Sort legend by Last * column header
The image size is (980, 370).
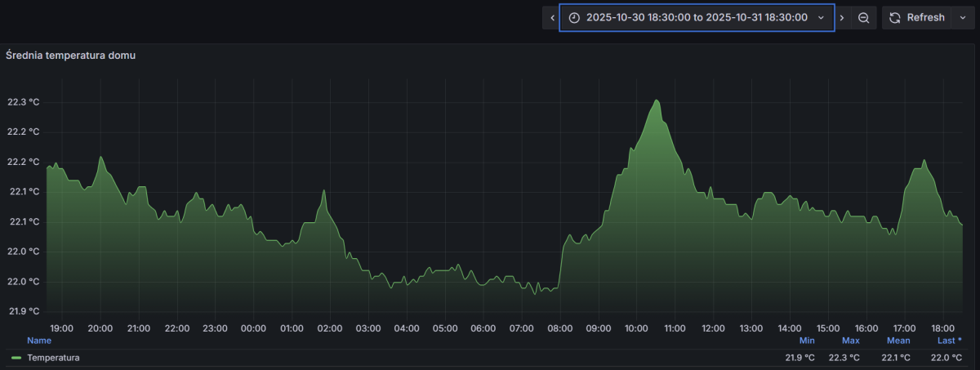(x=949, y=340)
